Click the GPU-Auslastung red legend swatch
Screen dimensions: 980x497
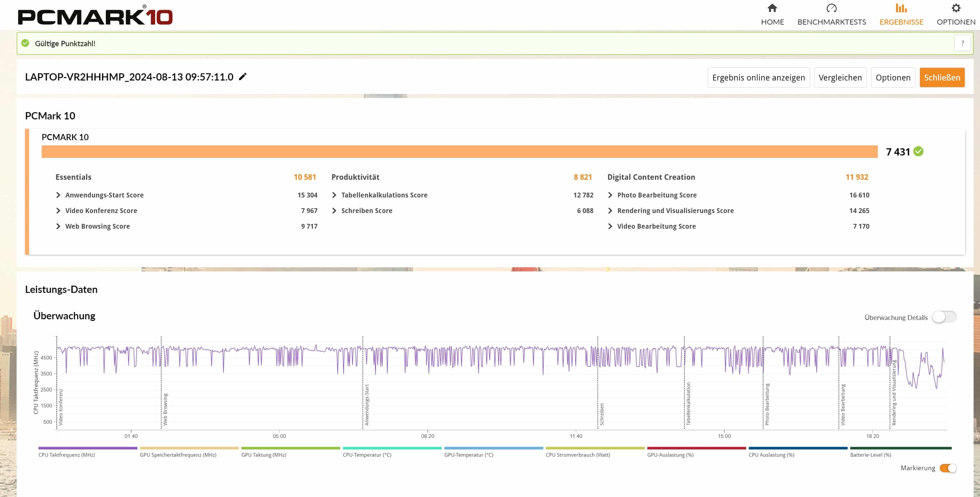pos(696,448)
